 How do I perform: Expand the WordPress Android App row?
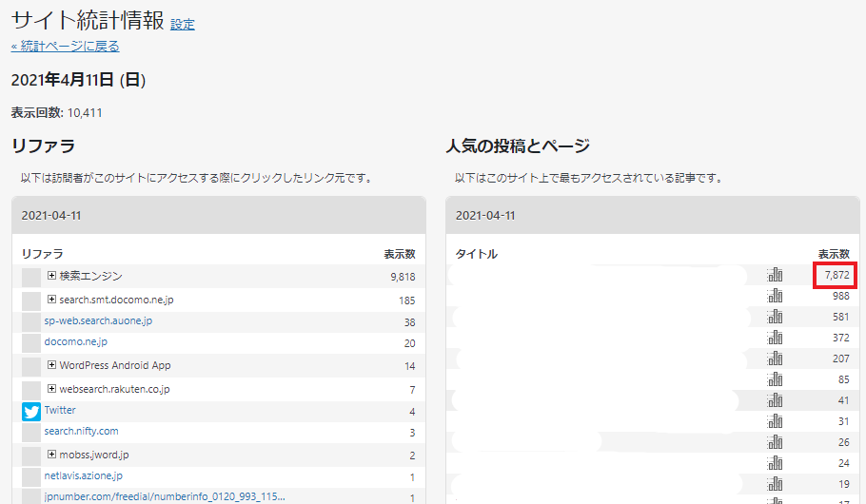52,365
